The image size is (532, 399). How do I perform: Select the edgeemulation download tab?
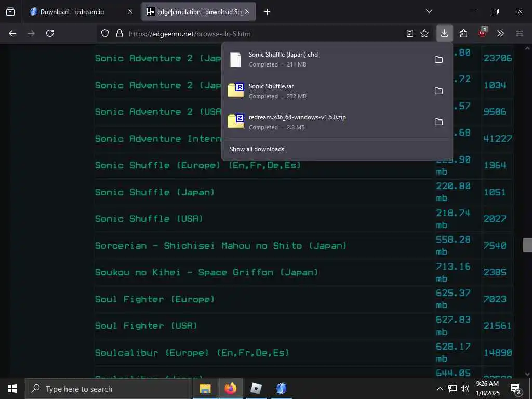[198, 12]
